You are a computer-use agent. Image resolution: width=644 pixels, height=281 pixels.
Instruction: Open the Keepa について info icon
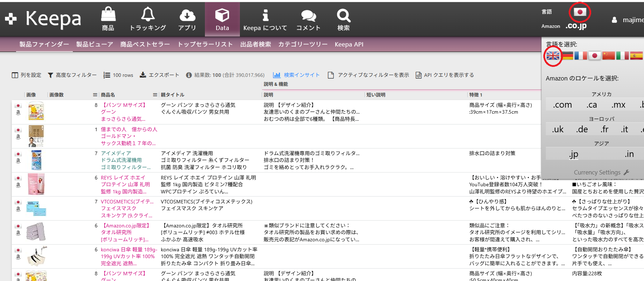pyautogui.click(x=265, y=15)
